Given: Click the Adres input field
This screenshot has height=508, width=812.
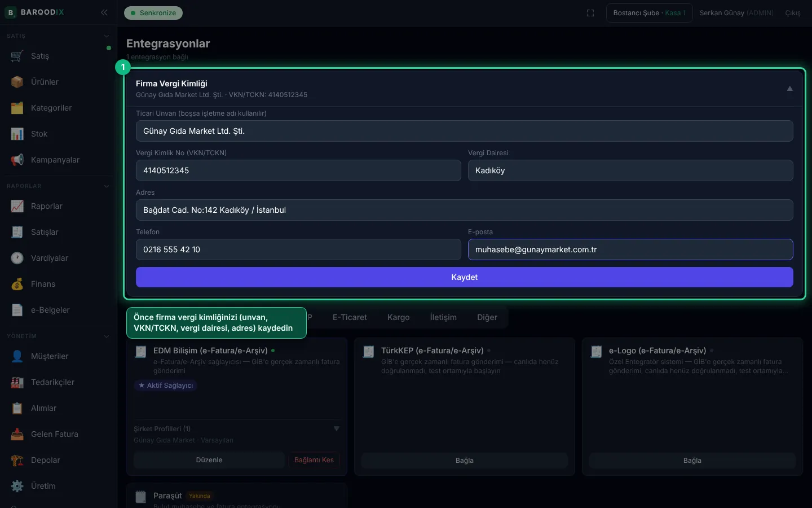Looking at the screenshot, I should tap(465, 210).
